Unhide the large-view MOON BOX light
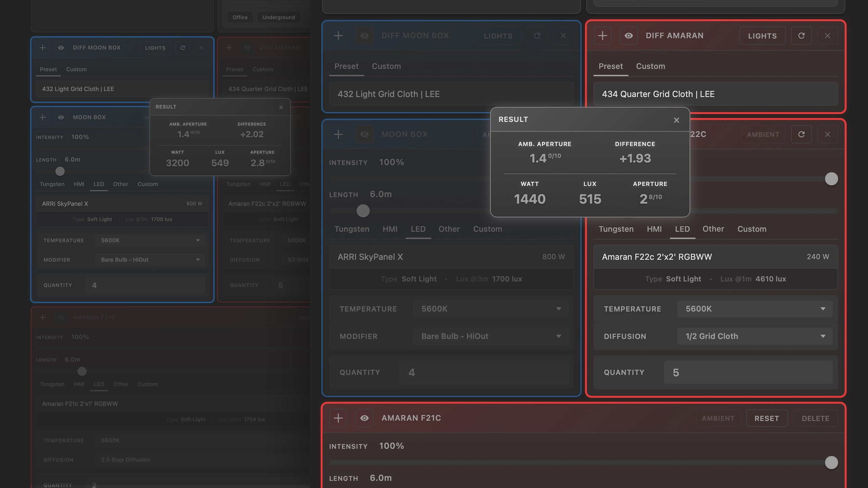 (x=364, y=135)
